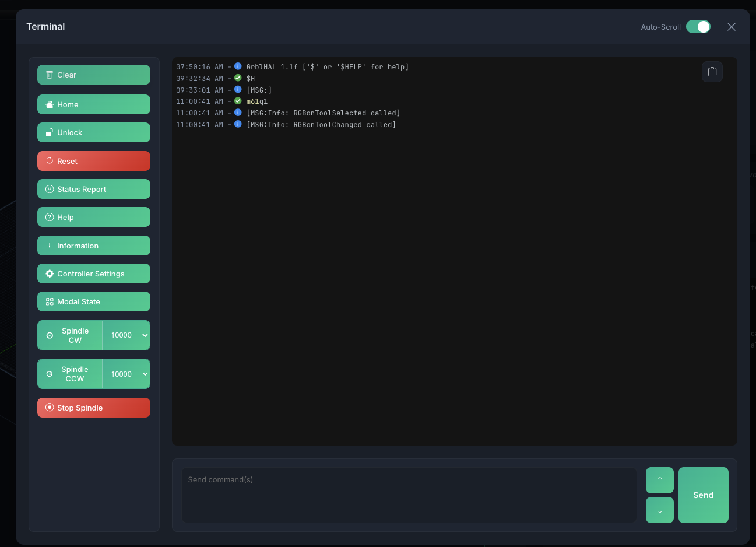
Task: Select the '$H' log entry text
Action: click(x=251, y=79)
